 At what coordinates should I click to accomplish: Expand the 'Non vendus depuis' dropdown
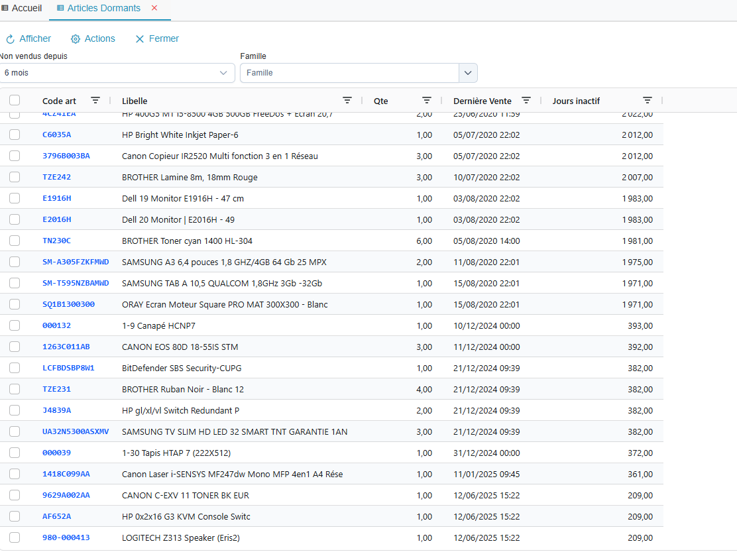[x=223, y=73]
